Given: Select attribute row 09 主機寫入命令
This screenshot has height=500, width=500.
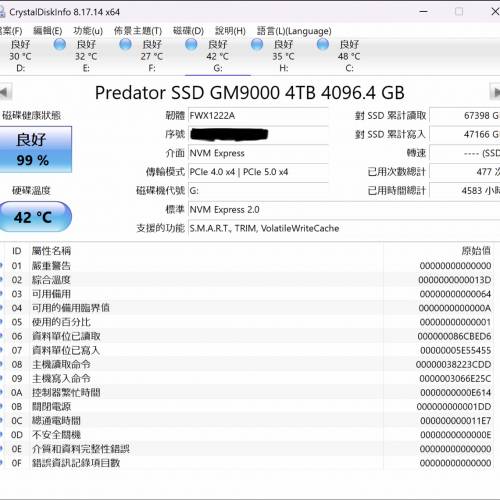Looking at the screenshot, I should [247, 379].
